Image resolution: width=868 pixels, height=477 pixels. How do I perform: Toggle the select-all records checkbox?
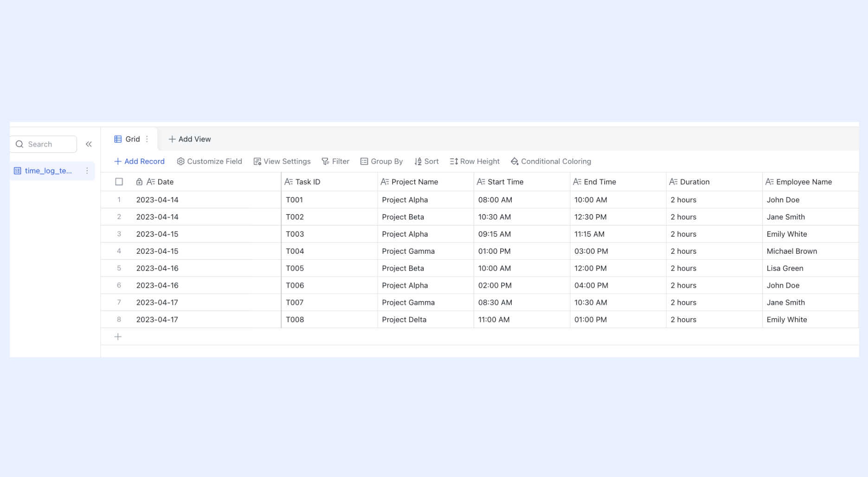pos(119,182)
